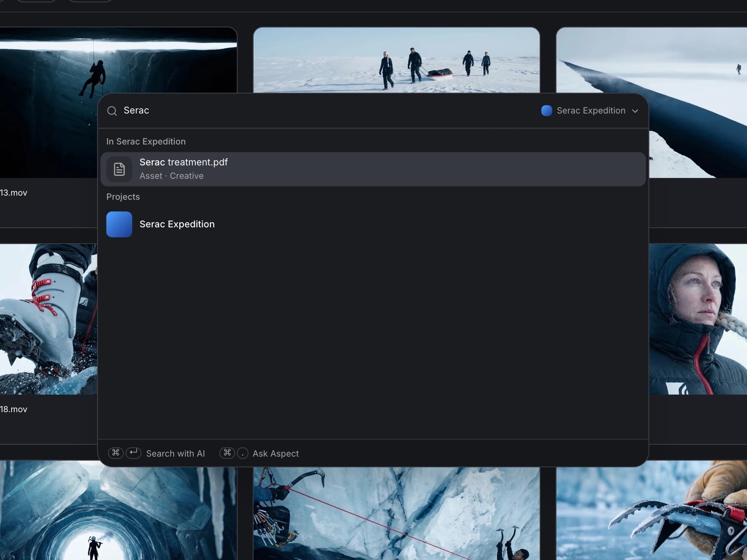Open the Serac Expedition project result

pos(373,224)
